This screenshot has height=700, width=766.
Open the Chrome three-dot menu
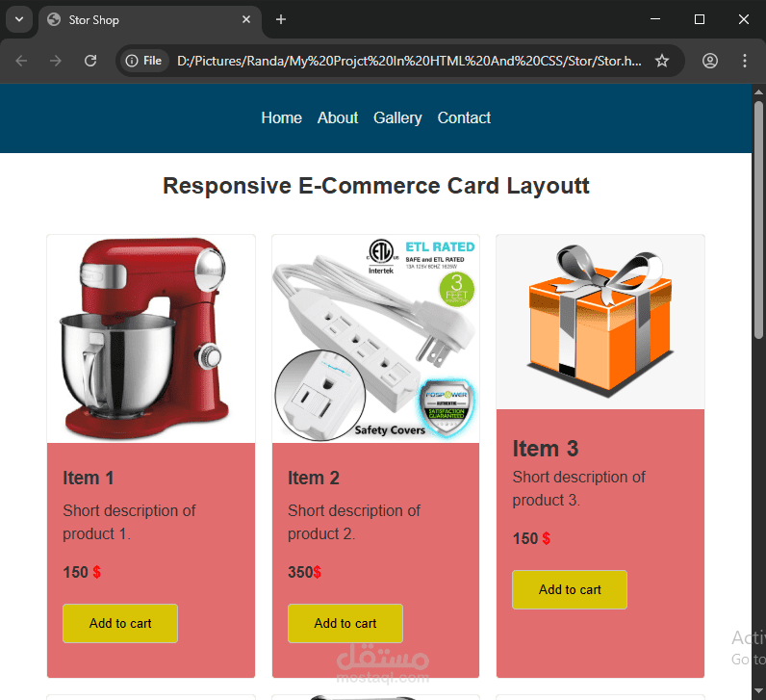[x=745, y=61]
